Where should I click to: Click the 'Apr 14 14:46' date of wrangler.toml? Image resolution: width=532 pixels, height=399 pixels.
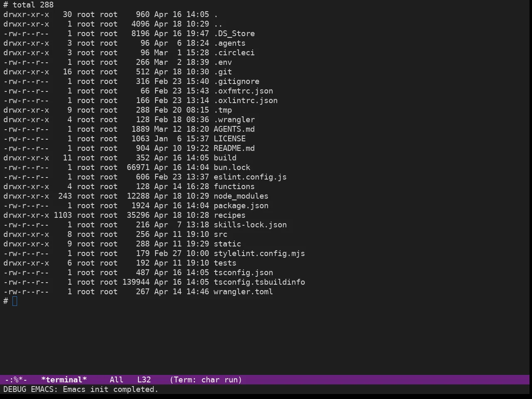pyautogui.click(x=182, y=292)
